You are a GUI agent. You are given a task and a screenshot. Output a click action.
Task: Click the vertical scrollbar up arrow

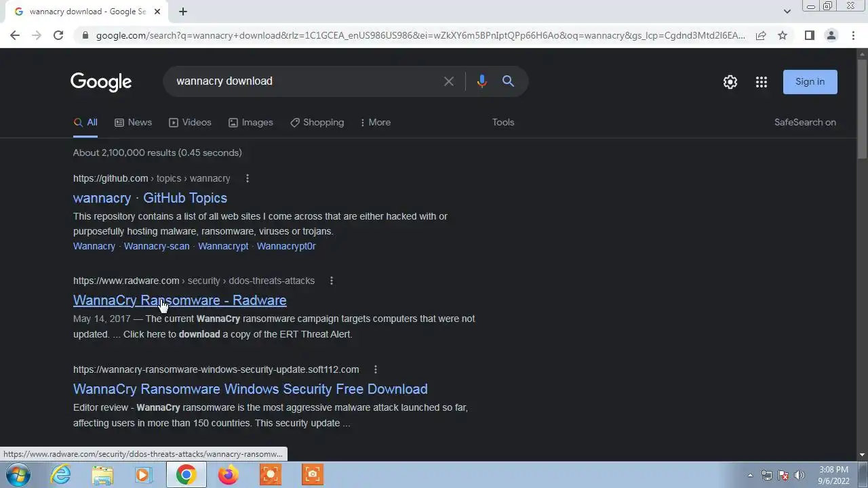pos(863,54)
